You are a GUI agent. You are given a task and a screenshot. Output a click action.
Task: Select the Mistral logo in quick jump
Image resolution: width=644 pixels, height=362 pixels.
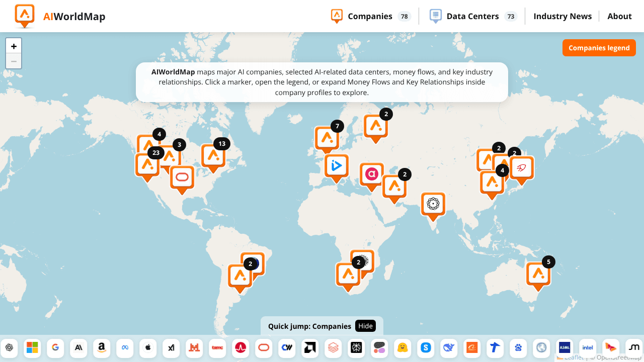(194, 347)
